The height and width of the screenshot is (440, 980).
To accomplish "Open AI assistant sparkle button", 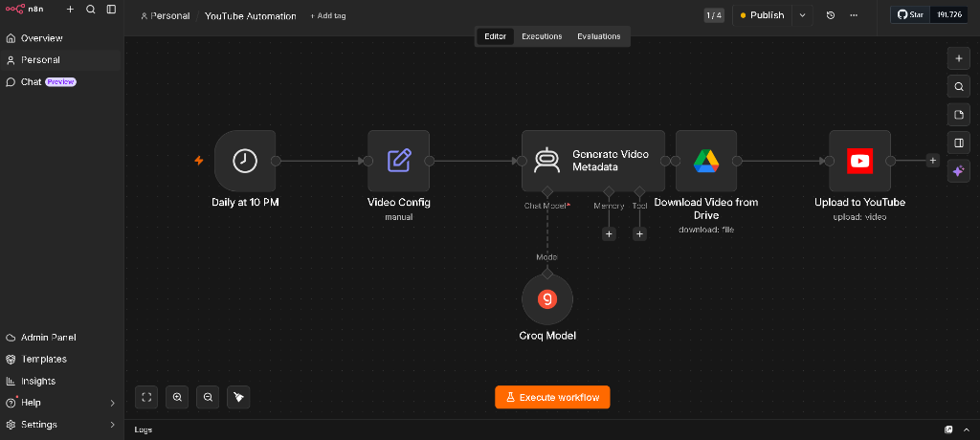I will [x=959, y=171].
